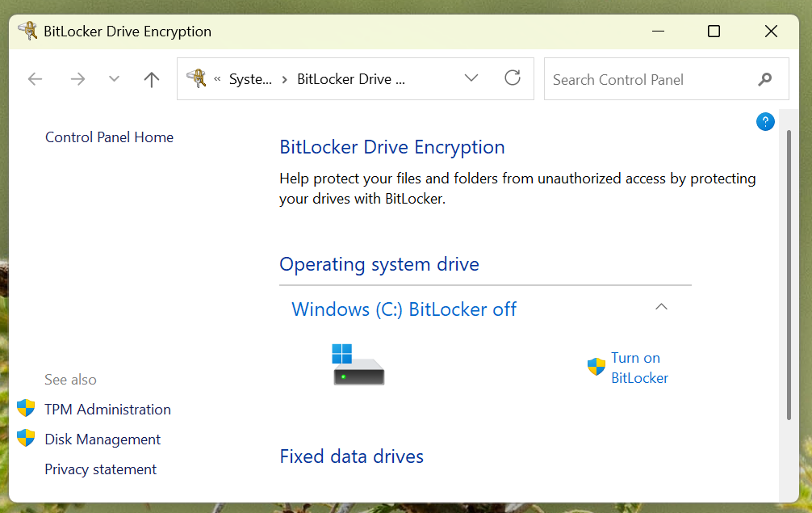Click the up-one-level arrow
Image resolution: width=812 pixels, height=513 pixels.
point(151,78)
